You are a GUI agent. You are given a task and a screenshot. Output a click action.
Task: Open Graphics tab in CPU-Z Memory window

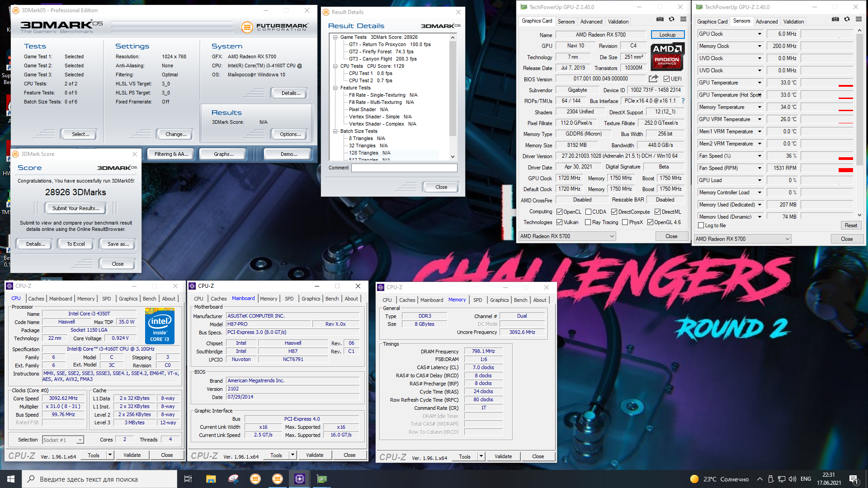click(500, 300)
